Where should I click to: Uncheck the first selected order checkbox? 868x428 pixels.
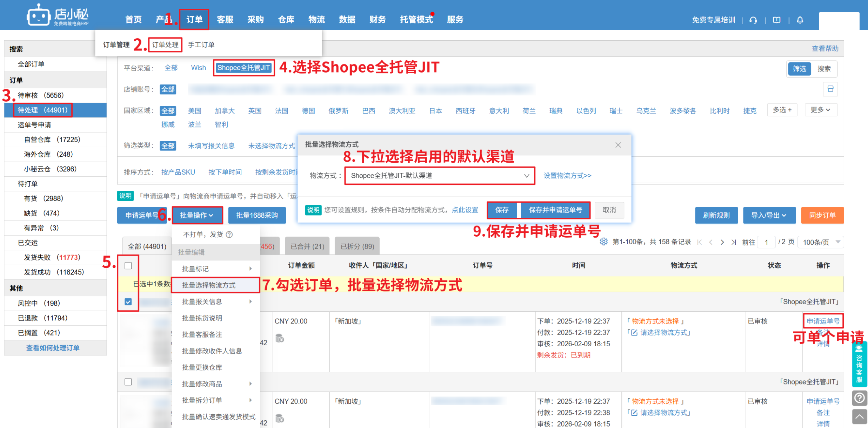(x=128, y=302)
